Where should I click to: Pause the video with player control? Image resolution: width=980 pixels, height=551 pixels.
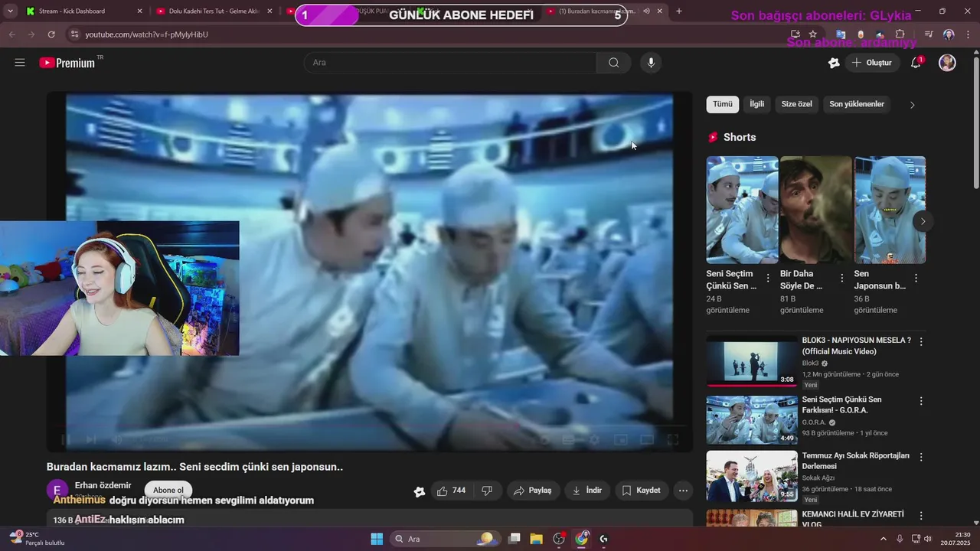[x=65, y=439]
